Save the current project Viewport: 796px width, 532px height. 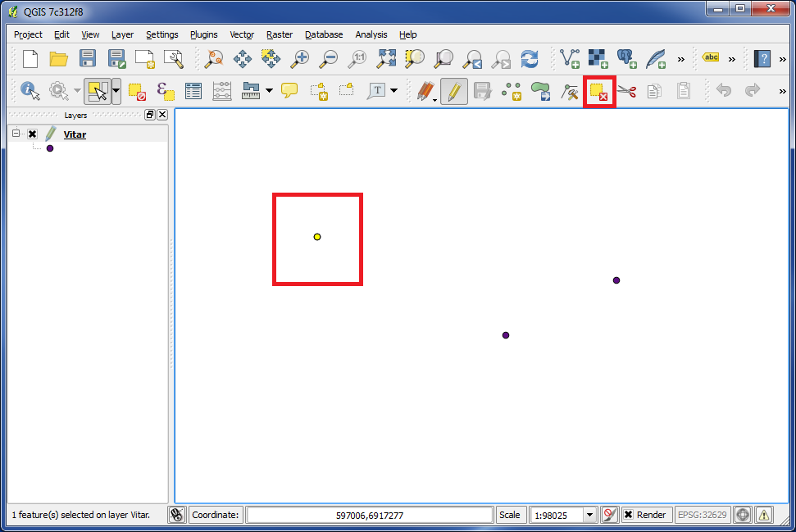[88, 59]
